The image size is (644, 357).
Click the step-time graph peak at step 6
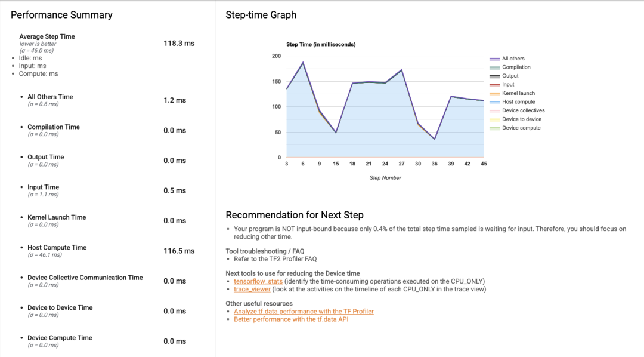pos(303,63)
